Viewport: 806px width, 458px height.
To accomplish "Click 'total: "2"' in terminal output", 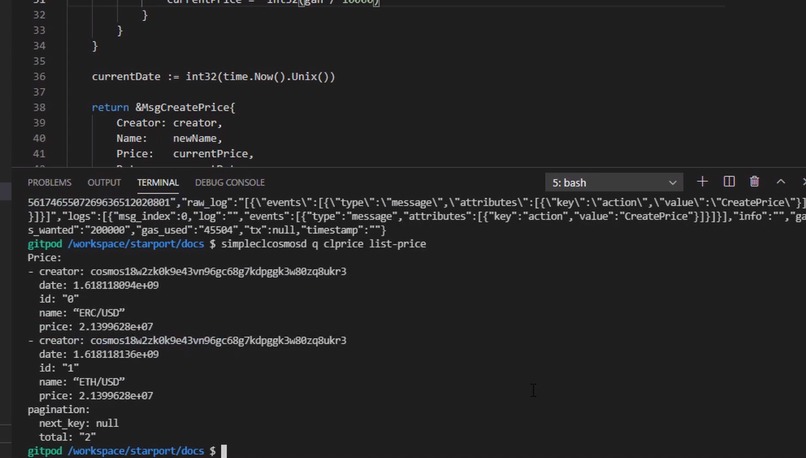I will coord(67,437).
